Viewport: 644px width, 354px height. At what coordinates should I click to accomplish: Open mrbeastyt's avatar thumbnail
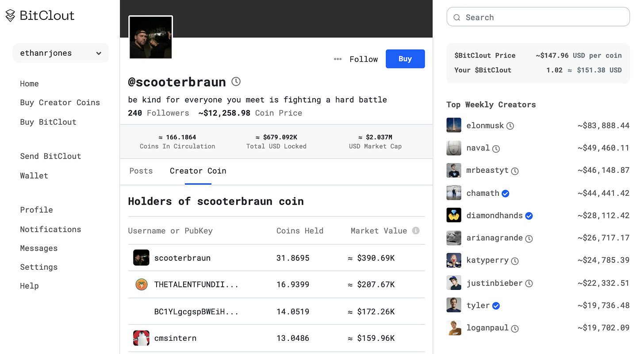click(x=454, y=171)
